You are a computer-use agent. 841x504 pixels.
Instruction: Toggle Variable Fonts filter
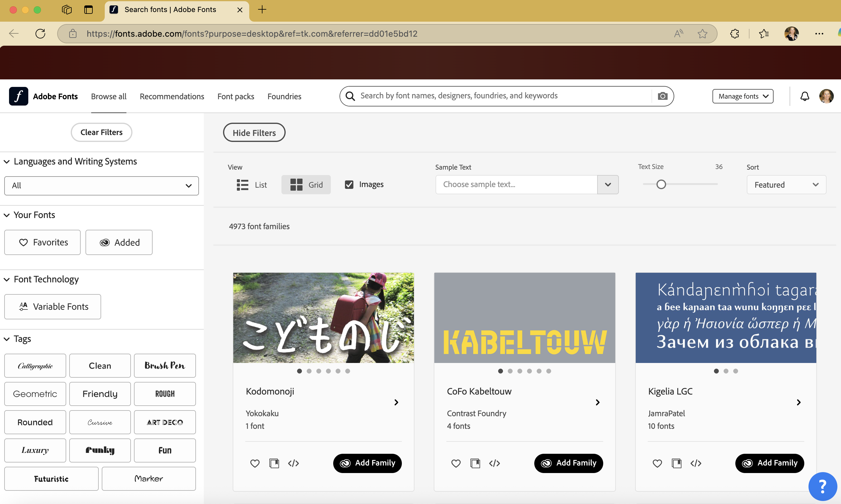click(x=53, y=307)
